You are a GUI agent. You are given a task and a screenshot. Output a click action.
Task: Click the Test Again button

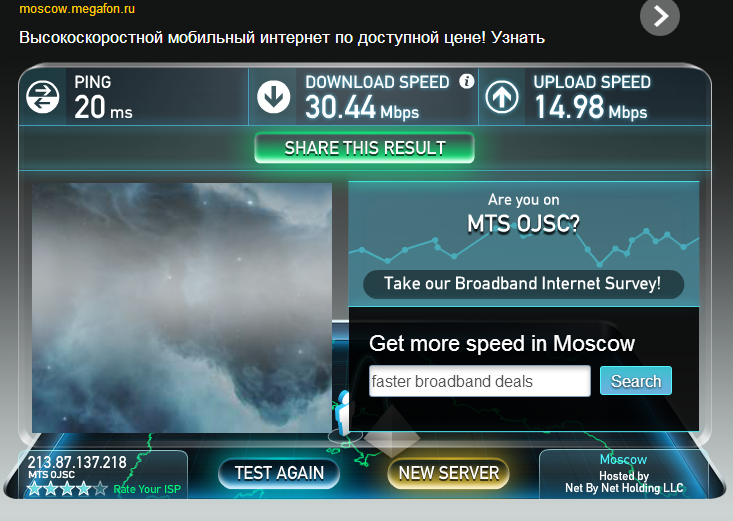279,473
